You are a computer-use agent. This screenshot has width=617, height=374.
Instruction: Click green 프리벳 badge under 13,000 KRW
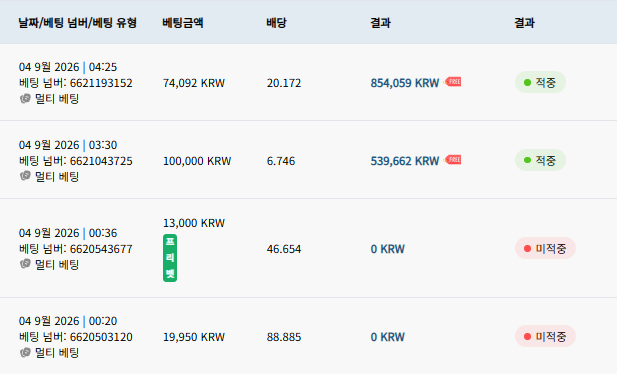[170, 258]
